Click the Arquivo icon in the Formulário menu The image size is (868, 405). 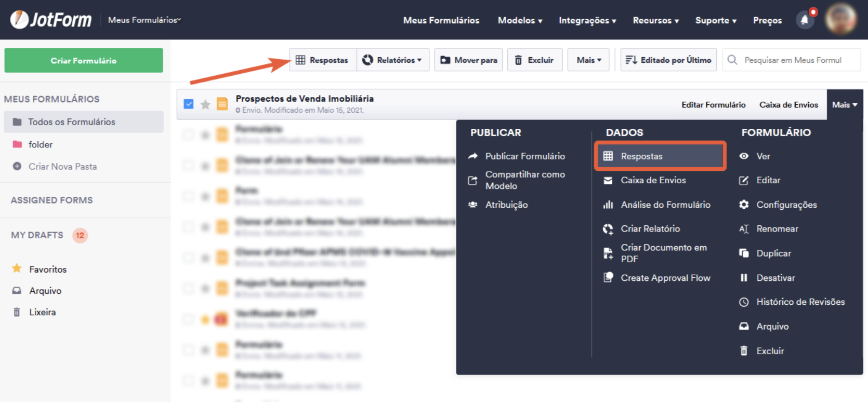pyautogui.click(x=744, y=326)
